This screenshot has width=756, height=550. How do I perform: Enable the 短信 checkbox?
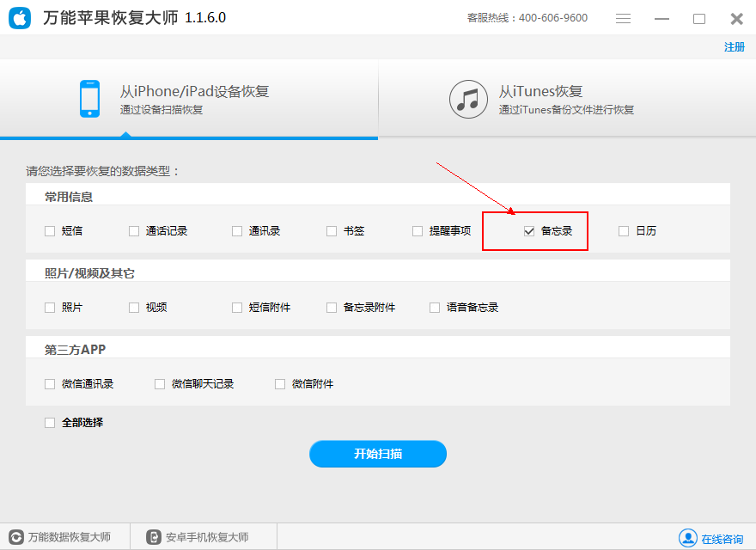[x=50, y=231]
